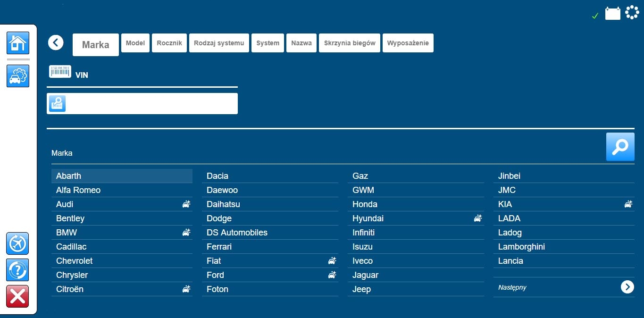Choose Ferrari brand

click(x=270, y=247)
